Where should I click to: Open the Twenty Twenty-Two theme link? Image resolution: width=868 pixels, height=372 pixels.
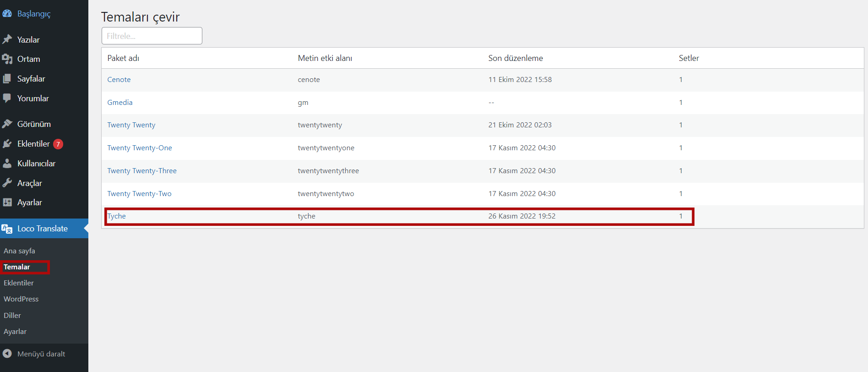139,194
